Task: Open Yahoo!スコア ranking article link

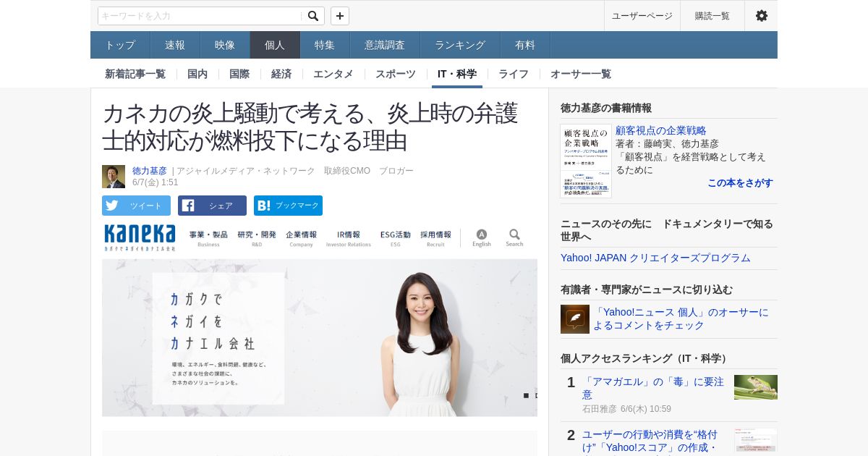Action: click(650, 442)
